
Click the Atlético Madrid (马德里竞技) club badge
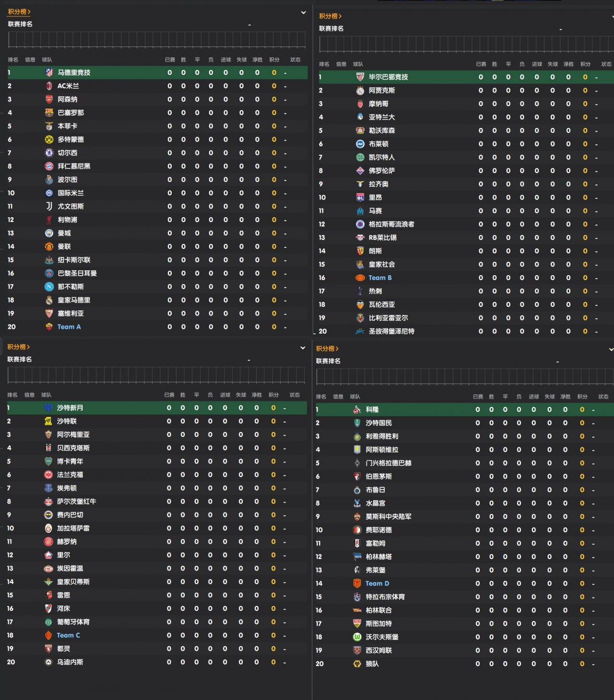(x=49, y=72)
